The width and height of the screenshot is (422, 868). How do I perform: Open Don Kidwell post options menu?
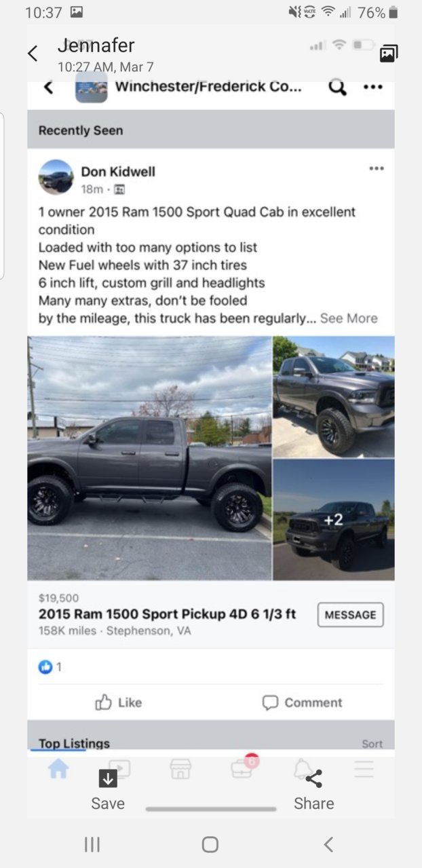pyautogui.click(x=377, y=168)
